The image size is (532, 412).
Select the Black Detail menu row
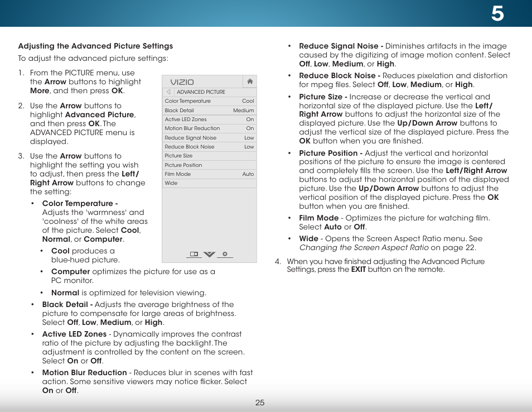click(209, 111)
